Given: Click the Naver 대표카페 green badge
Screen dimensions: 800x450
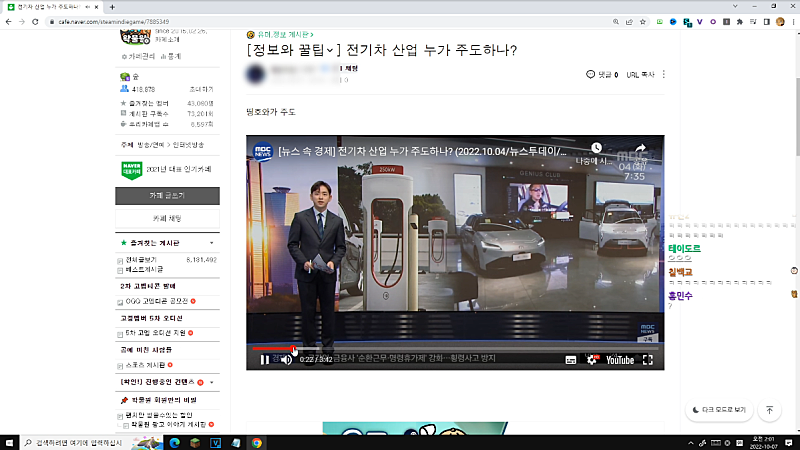Looking at the screenshot, I should pyautogui.click(x=132, y=170).
